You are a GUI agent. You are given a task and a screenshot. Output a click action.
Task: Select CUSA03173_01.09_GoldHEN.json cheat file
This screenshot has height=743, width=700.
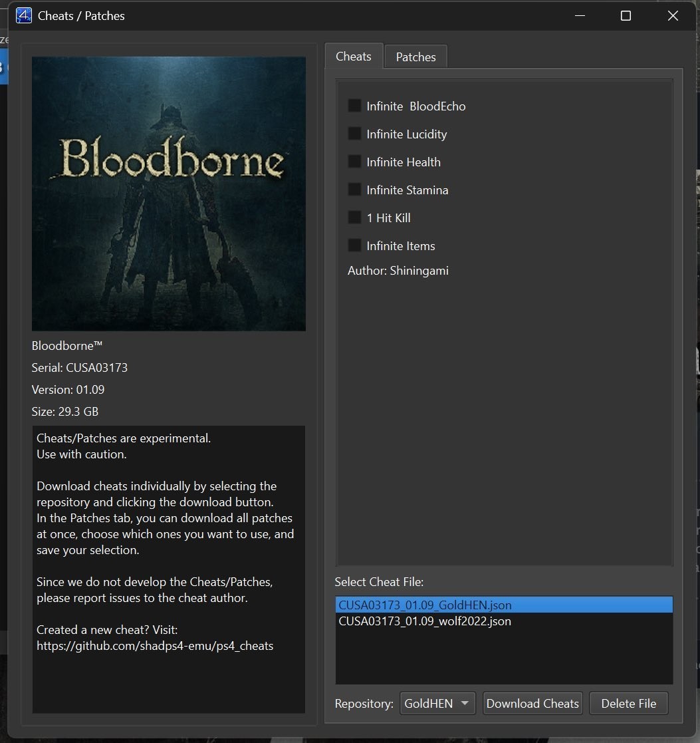point(425,605)
